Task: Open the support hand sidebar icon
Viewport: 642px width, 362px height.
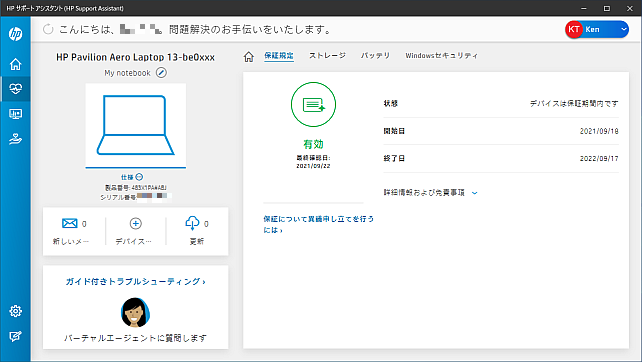Action: pyautogui.click(x=16, y=139)
